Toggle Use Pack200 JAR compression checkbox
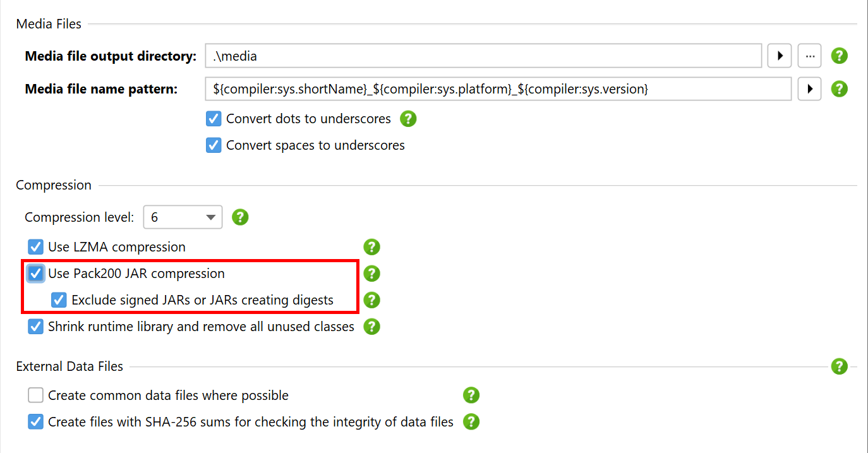This screenshot has height=453, width=868. pos(35,274)
